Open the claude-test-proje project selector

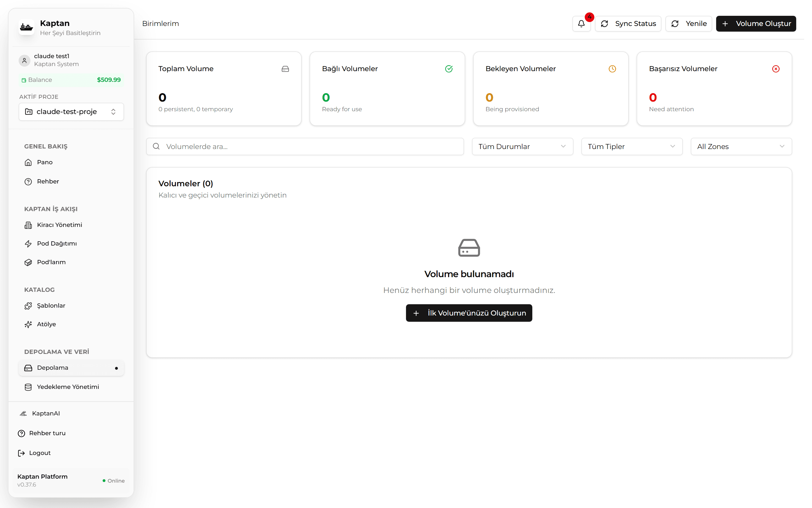(x=71, y=111)
